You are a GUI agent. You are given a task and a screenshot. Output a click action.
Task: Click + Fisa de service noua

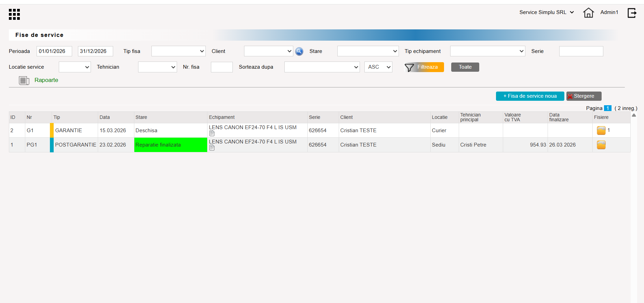pyautogui.click(x=530, y=96)
